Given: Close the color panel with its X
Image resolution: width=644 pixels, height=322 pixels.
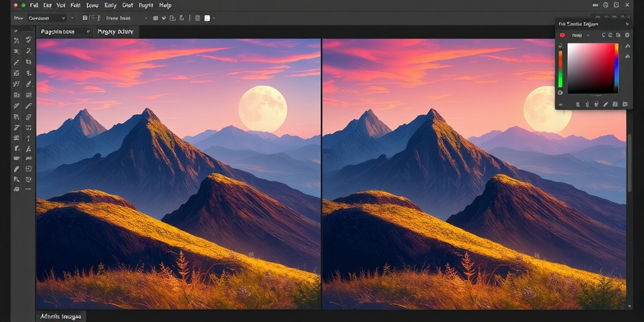Looking at the screenshot, I should point(627,25).
